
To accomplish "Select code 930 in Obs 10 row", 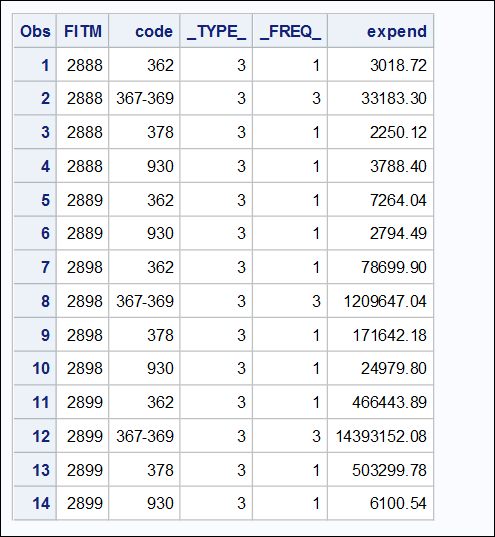I will [160, 368].
